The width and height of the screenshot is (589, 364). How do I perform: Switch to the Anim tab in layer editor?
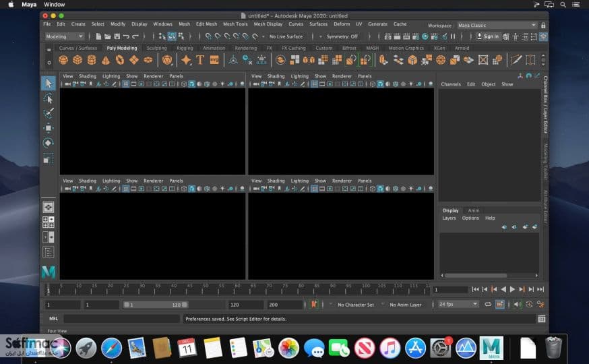(x=473, y=210)
